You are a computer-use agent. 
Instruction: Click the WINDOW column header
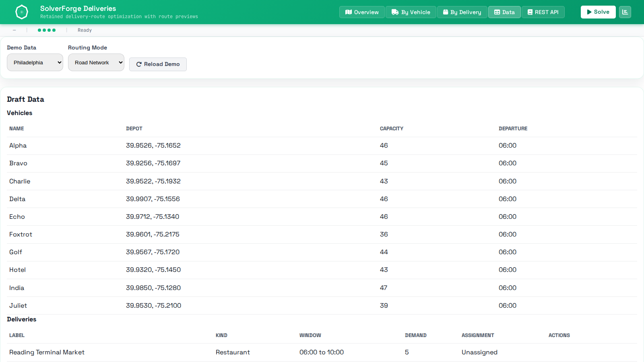pos(310,335)
